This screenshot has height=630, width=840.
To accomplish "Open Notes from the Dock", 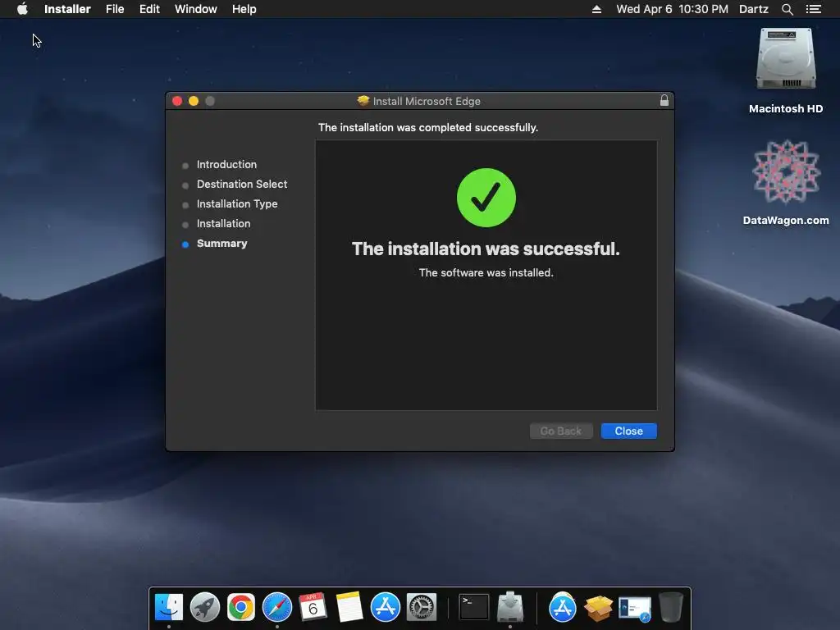I will (349, 607).
